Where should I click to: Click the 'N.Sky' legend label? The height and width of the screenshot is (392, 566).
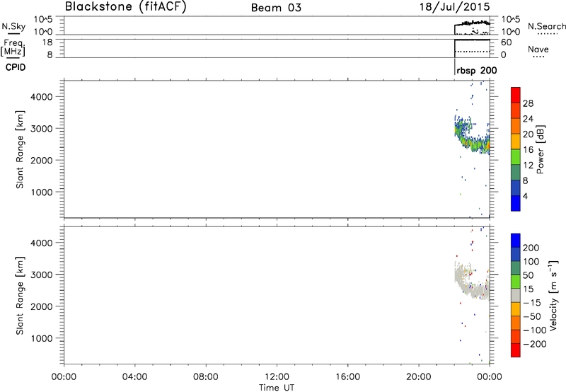pos(13,26)
